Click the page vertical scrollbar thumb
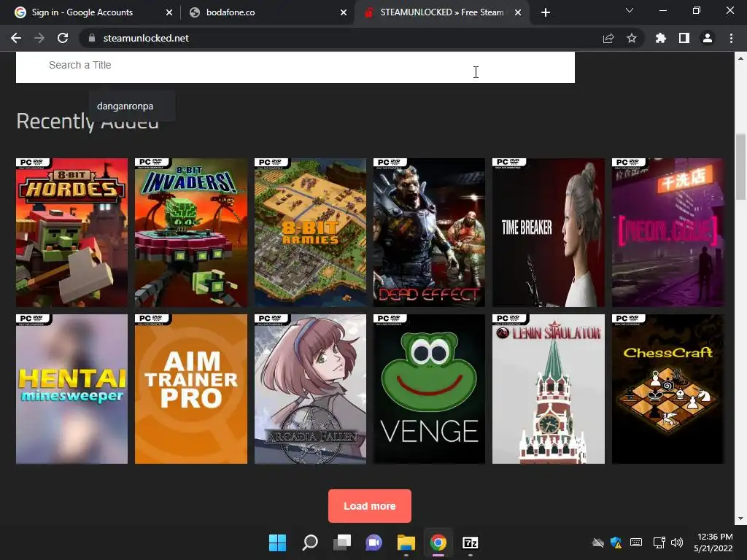Viewport: 747px width, 560px height. (740, 167)
